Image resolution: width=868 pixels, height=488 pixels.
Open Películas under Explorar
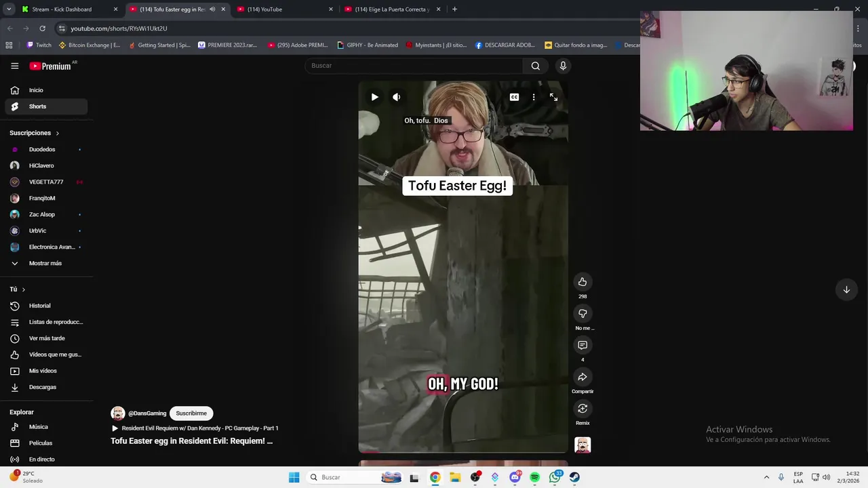(x=46, y=443)
